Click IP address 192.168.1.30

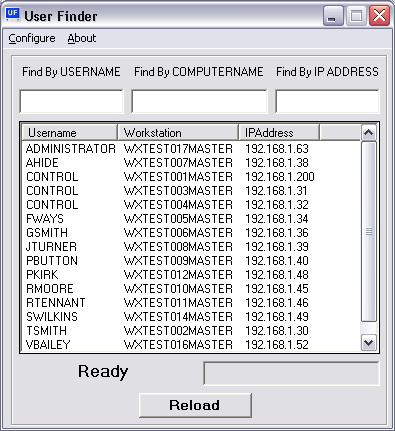(277, 331)
